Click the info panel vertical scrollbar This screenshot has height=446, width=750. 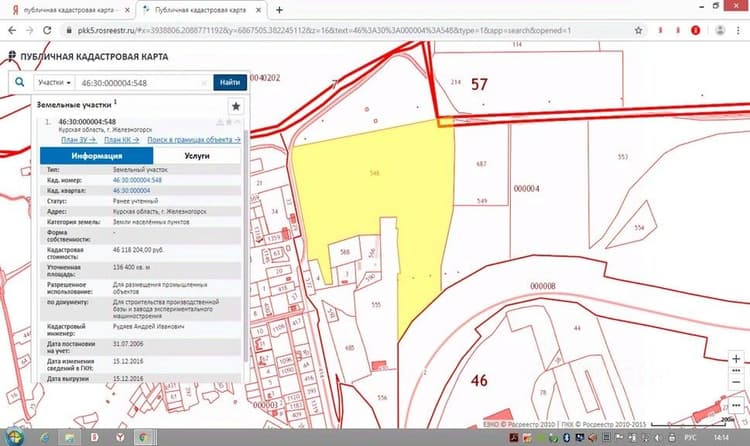246,244
